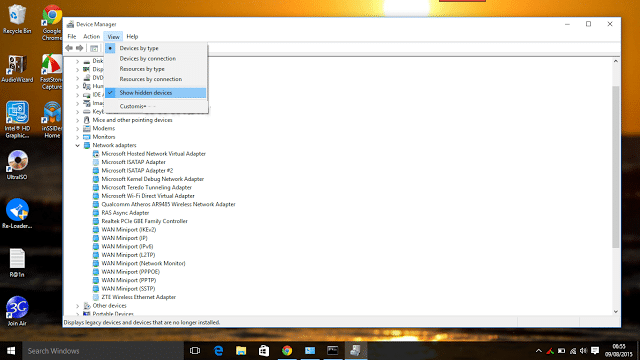Click the Windows Start button
This screenshot has width=640, height=360.
click(11, 351)
